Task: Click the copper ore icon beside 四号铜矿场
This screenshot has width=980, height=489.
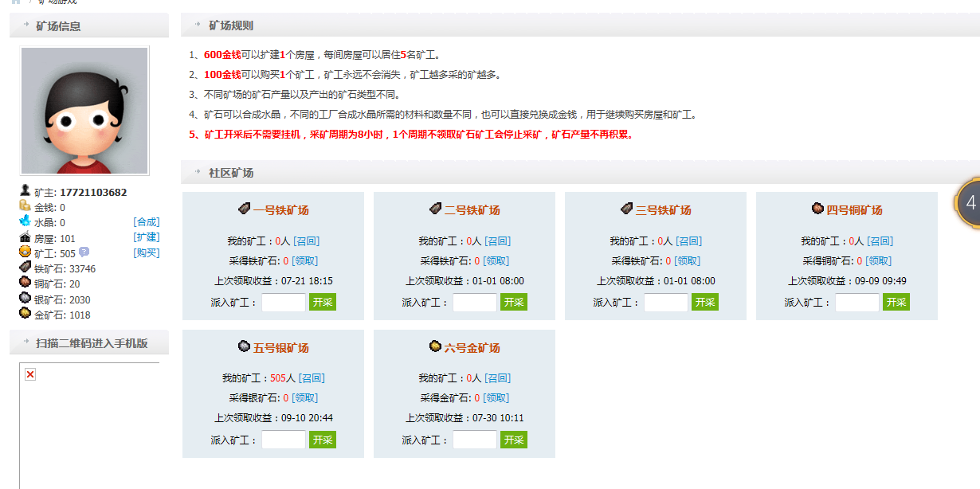Action: click(817, 209)
